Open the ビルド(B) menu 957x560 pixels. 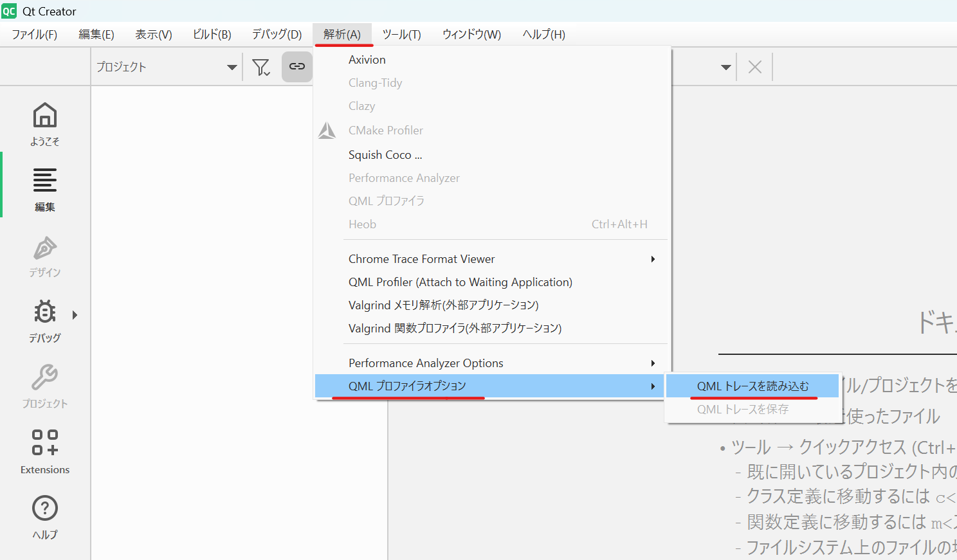tap(212, 34)
